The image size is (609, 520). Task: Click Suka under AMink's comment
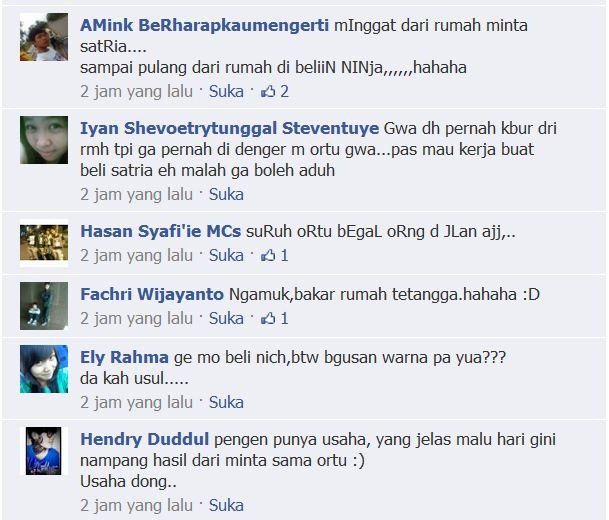click(x=226, y=92)
